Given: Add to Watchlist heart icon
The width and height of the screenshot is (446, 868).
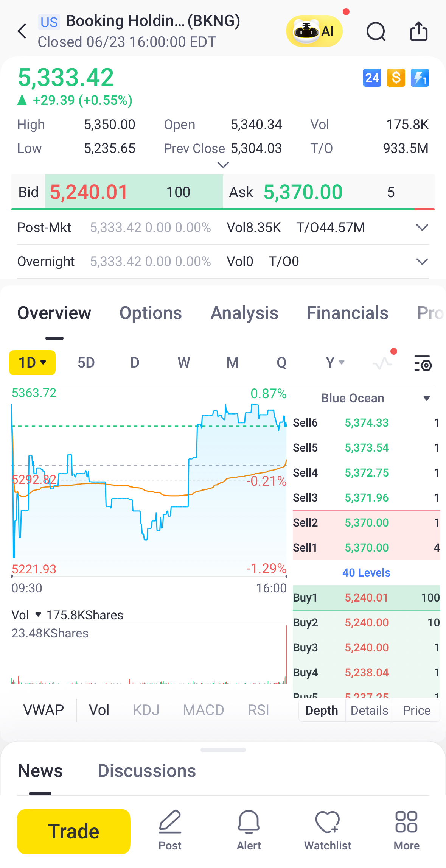Looking at the screenshot, I should (328, 831).
